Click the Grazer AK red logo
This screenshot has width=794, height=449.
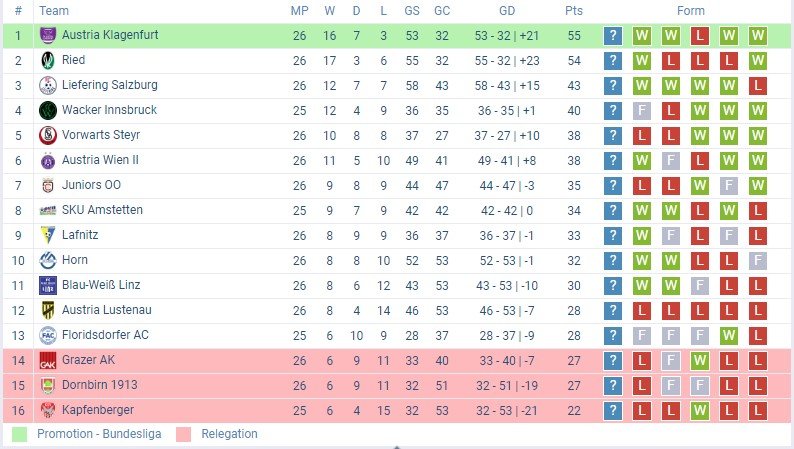tap(48, 360)
